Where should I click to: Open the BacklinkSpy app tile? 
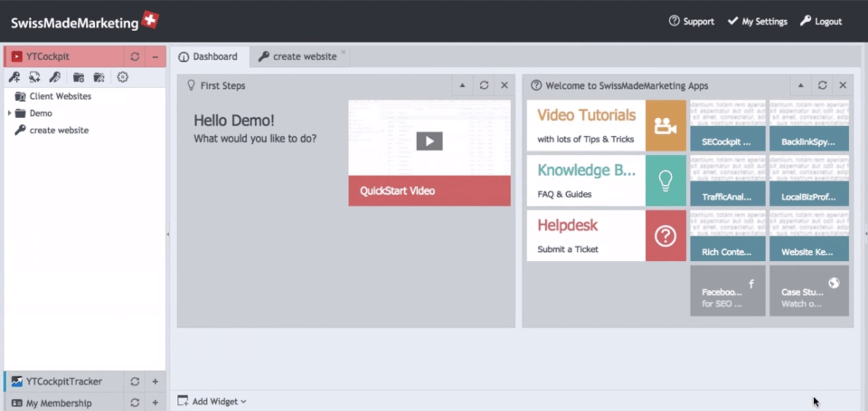(809, 126)
